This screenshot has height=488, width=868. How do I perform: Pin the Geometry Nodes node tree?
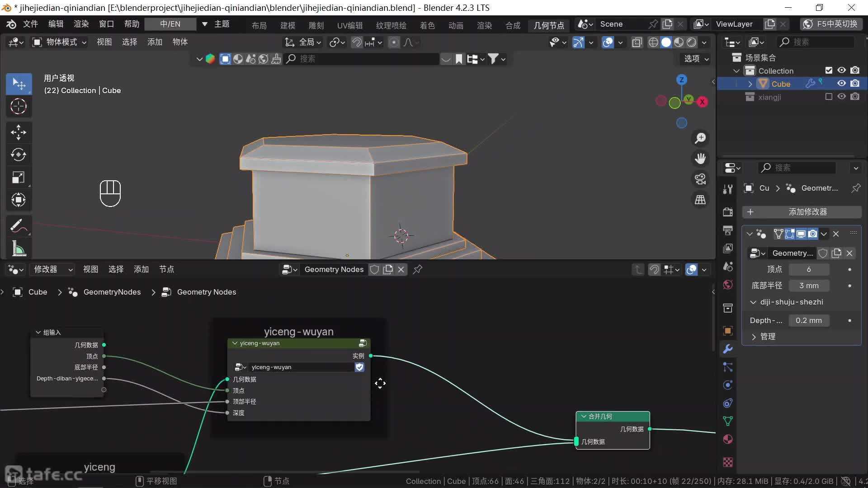tap(418, 269)
